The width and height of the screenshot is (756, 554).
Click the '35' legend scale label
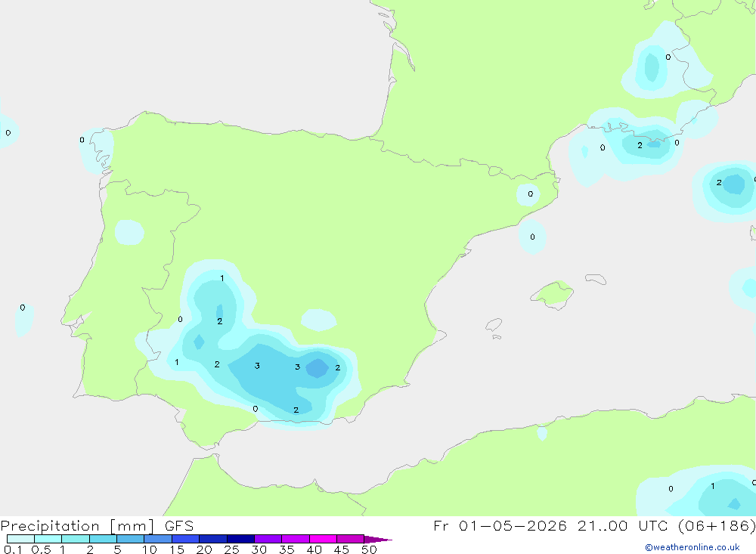click(287, 549)
